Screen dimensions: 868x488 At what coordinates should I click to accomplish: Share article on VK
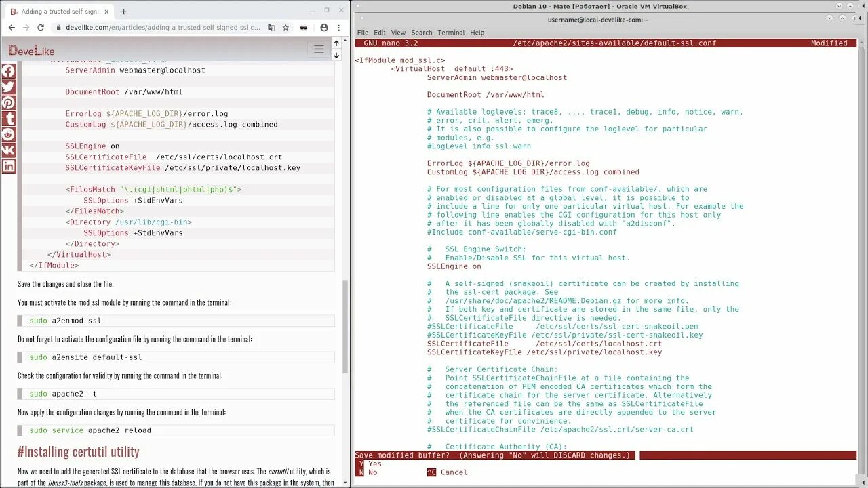pos(8,150)
